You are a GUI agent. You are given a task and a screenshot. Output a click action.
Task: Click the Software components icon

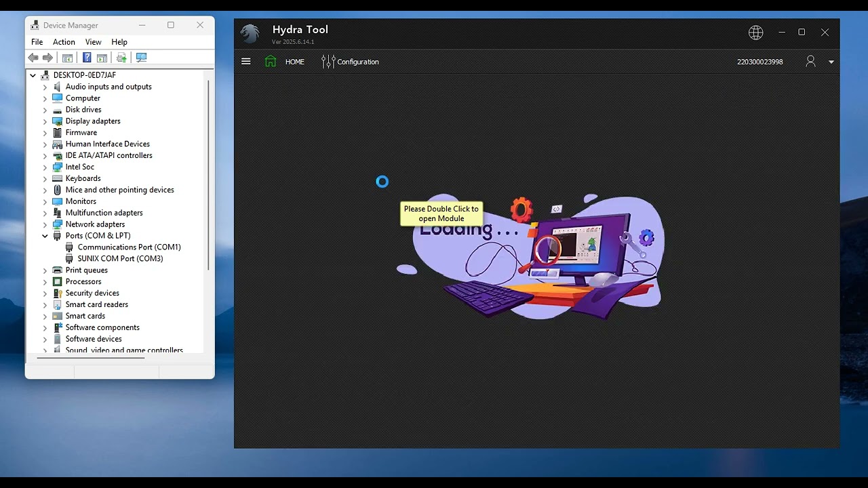coord(57,328)
